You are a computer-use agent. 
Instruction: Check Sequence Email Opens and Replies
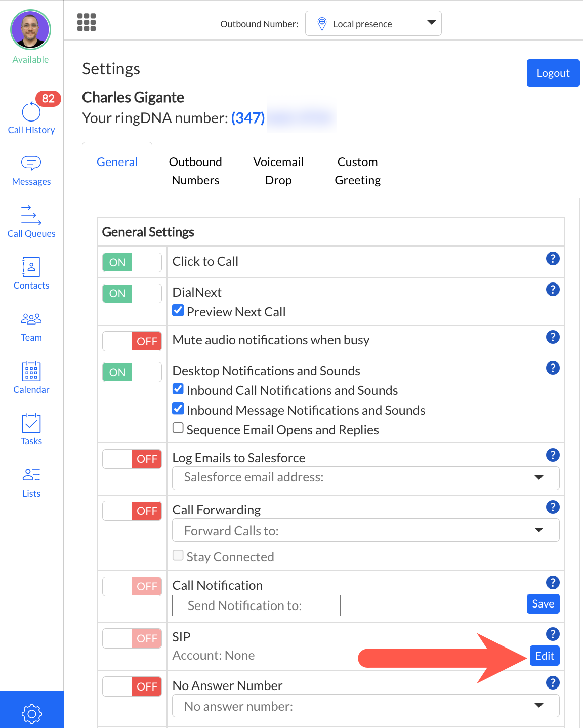178,428
